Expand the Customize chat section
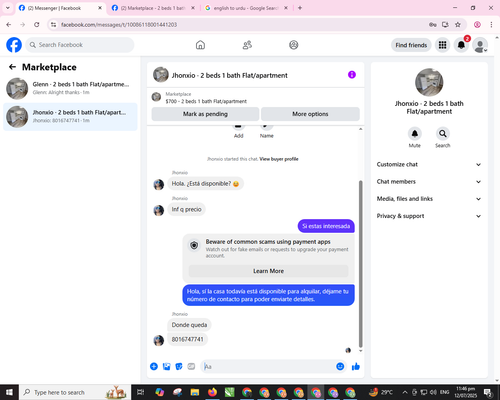Viewport: 500px width, 400px height. coord(429,164)
